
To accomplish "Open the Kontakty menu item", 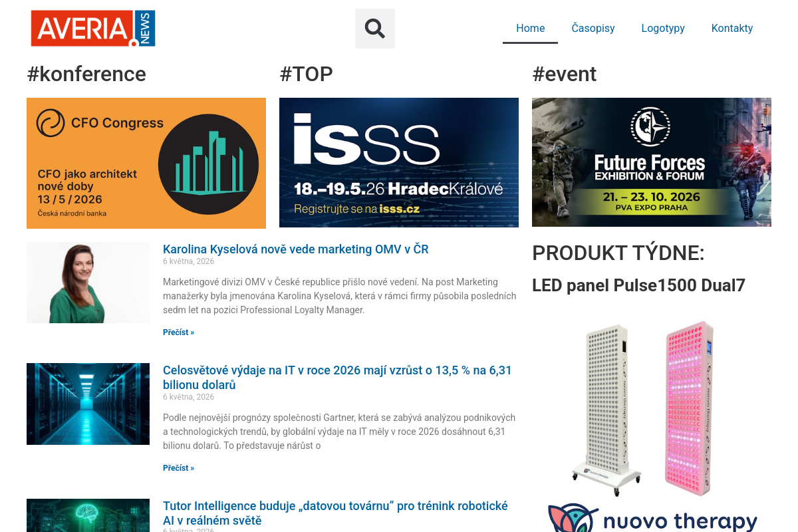I will point(732,29).
